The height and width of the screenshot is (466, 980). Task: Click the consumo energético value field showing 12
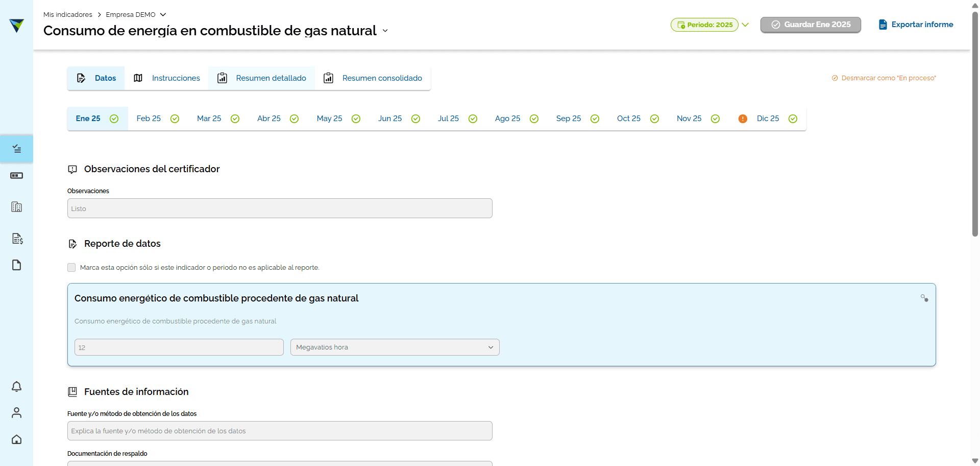click(179, 347)
